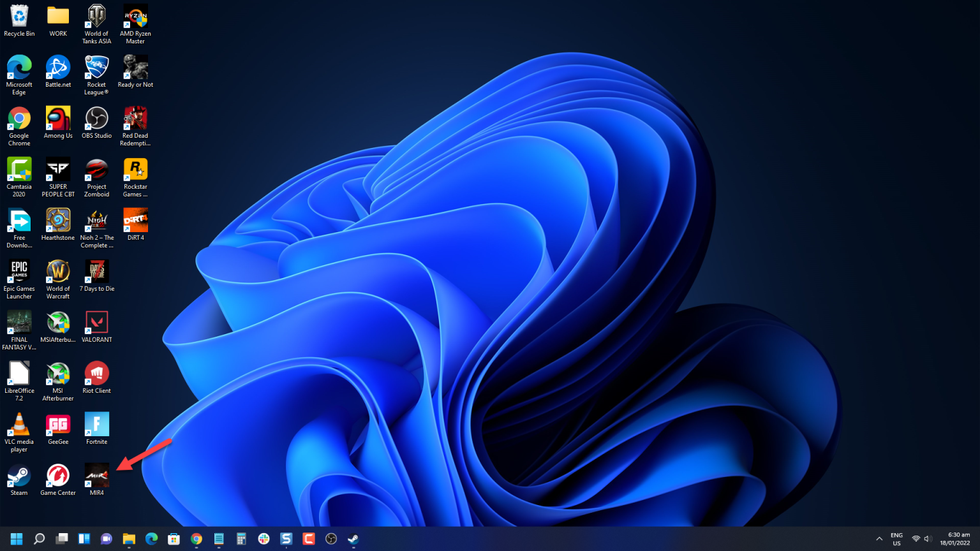Select the Google Chrome desktop shortcut
This screenshot has height=551, width=980.
pos(19,126)
